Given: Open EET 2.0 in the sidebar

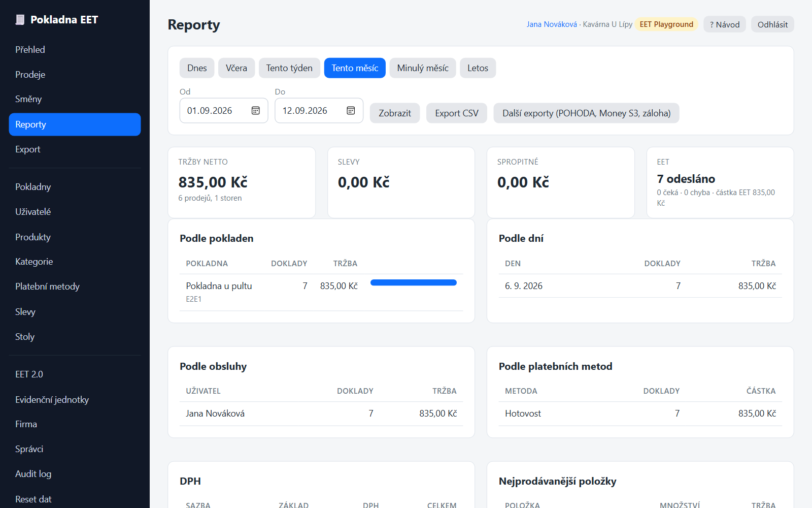Looking at the screenshot, I should (x=75, y=374).
